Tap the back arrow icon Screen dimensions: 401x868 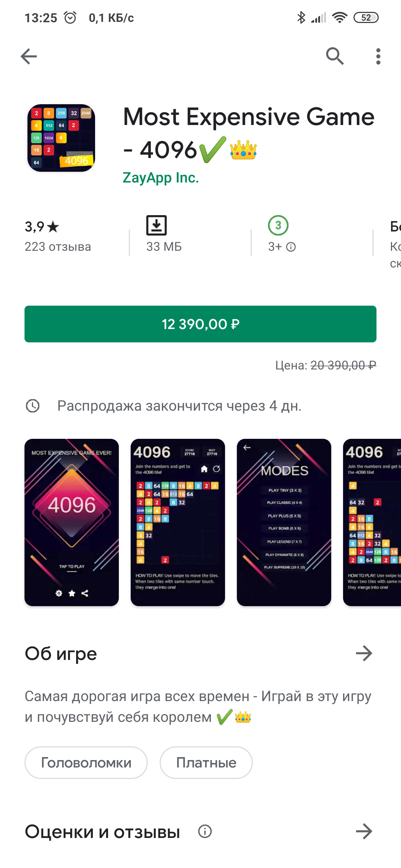(x=29, y=56)
